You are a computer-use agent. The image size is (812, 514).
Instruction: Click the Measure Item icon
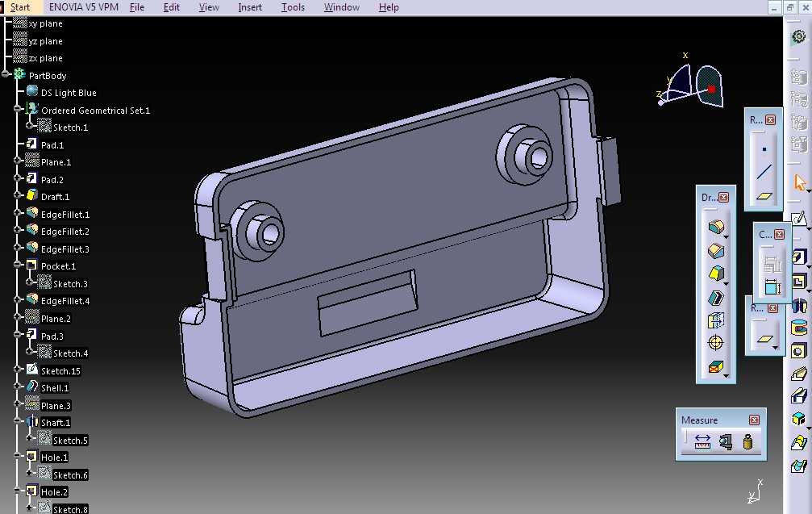[725, 441]
